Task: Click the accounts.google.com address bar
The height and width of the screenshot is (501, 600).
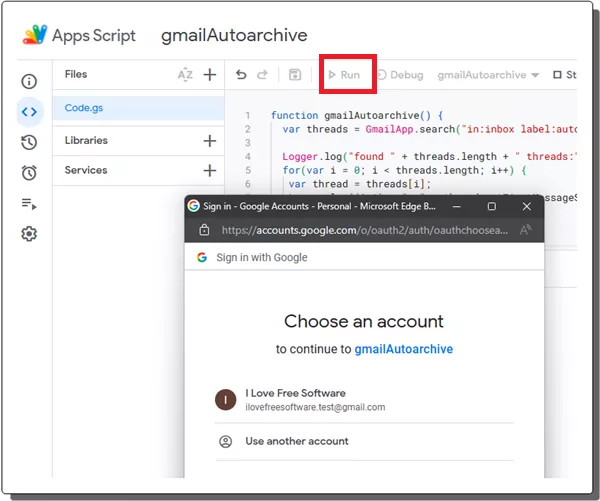Action: (365, 229)
